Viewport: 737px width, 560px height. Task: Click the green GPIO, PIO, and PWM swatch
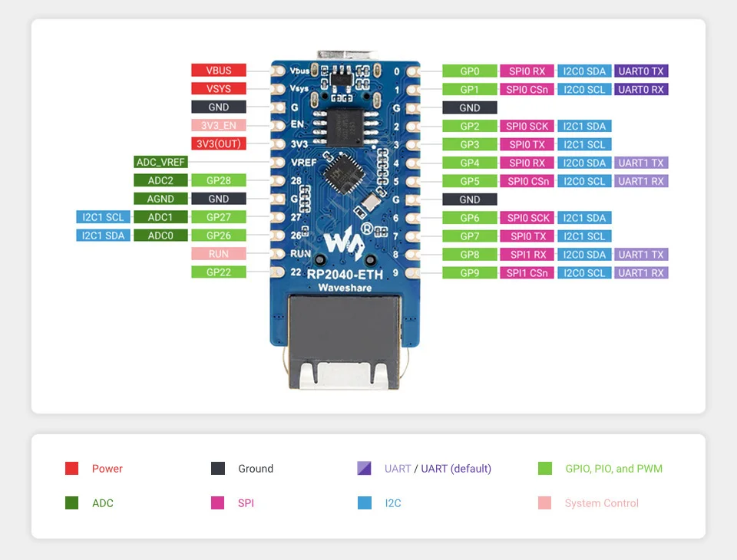545,469
